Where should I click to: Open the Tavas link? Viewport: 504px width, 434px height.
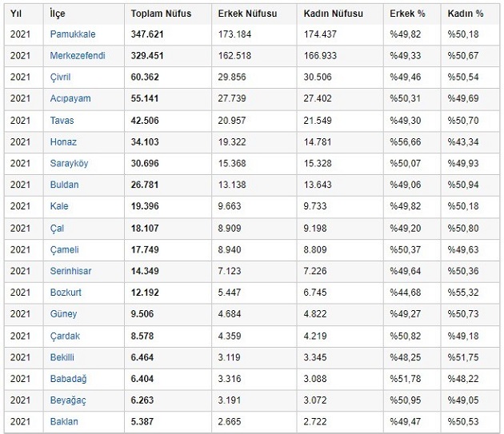click(62, 120)
